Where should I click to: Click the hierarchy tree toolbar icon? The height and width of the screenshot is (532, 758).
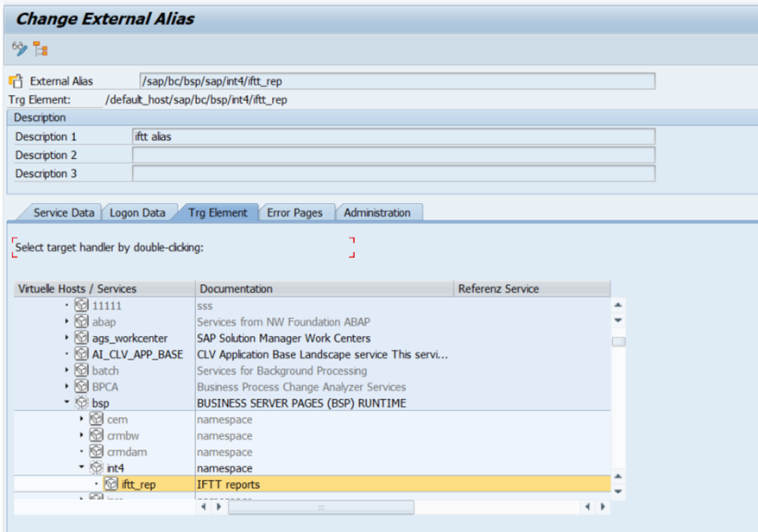[41, 49]
